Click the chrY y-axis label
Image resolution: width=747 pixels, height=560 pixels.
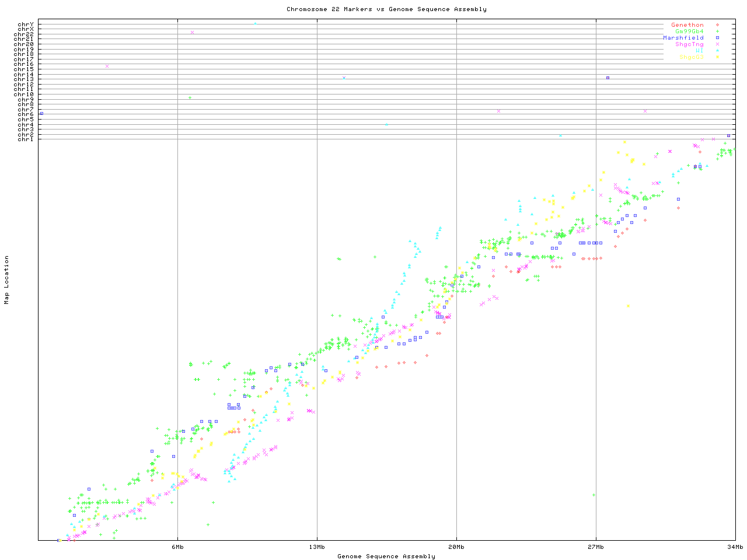click(26, 24)
